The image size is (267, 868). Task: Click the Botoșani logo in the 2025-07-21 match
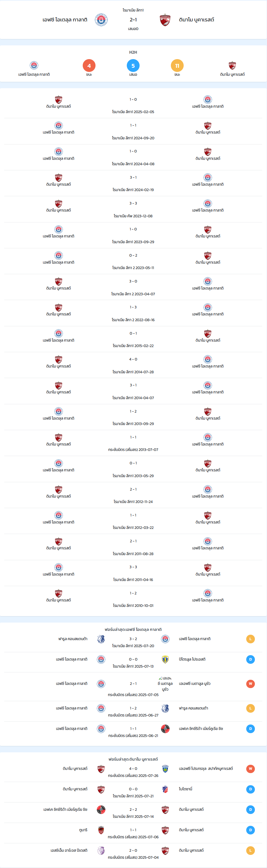(x=165, y=789)
